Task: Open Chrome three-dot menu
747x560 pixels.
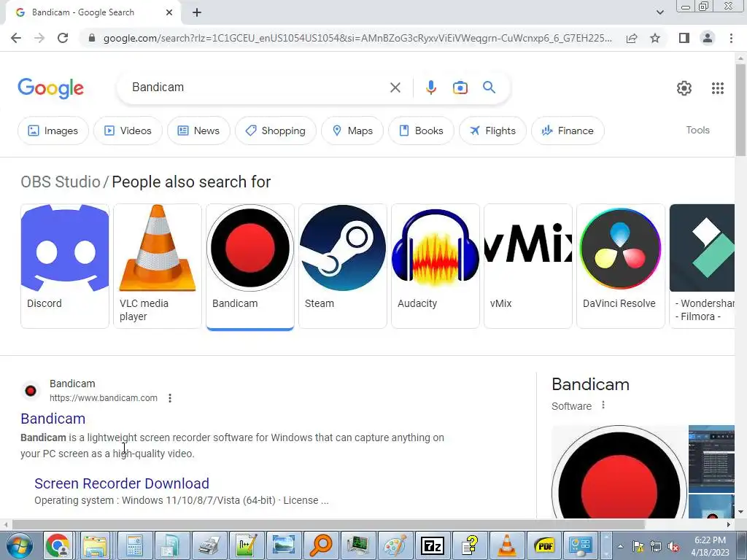Action: [x=731, y=38]
